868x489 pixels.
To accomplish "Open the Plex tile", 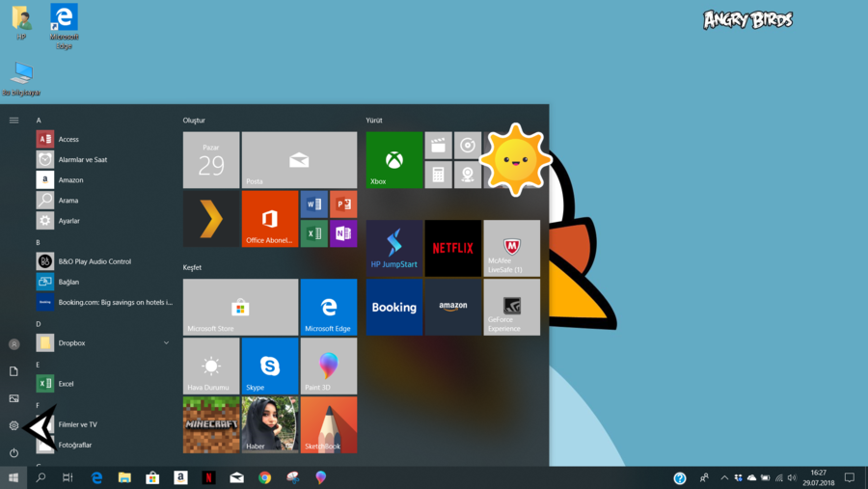I will click(x=211, y=219).
